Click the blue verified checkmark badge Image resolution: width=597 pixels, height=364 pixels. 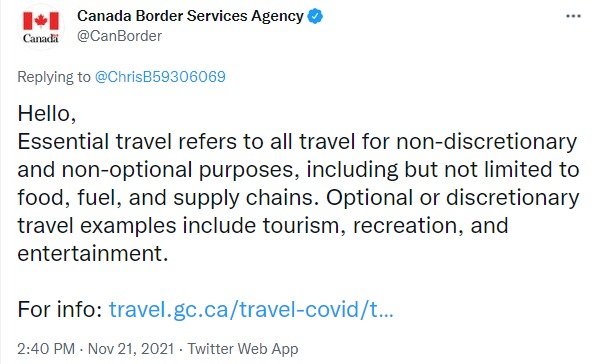click(x=315, y=16)
